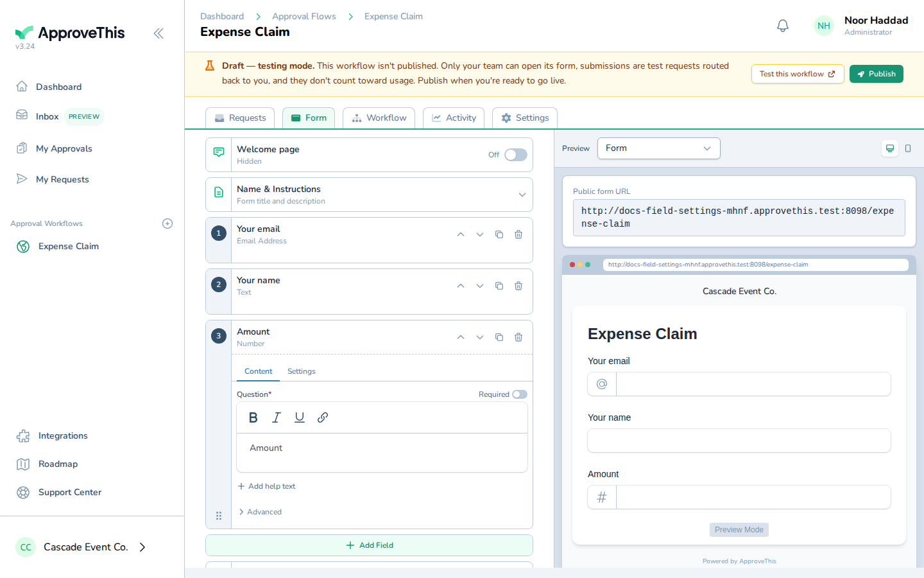Apply underline formatting to question
The image size is (924, 578).
[300, 417]
